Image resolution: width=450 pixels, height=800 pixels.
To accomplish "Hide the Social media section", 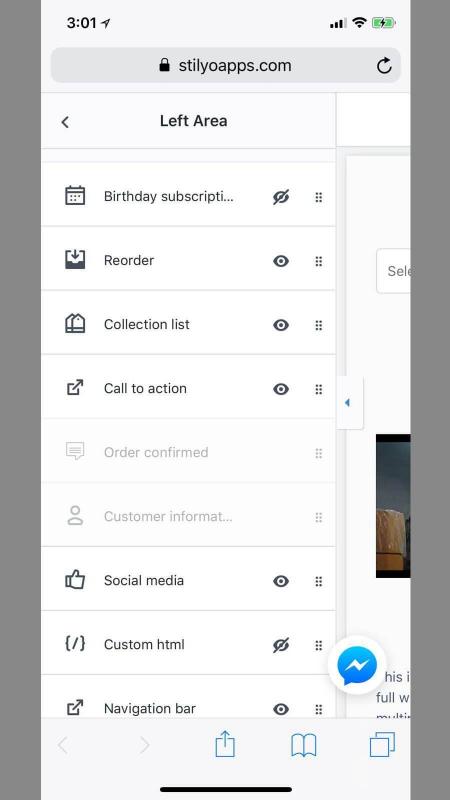I will [x=281, y=581].
